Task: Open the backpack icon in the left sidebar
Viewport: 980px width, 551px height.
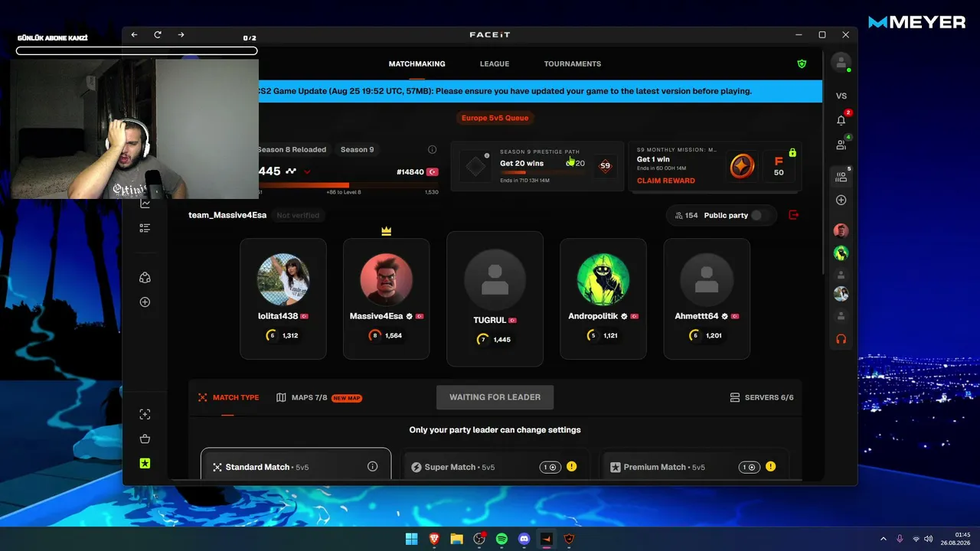Action: click(x=145, y=278)
